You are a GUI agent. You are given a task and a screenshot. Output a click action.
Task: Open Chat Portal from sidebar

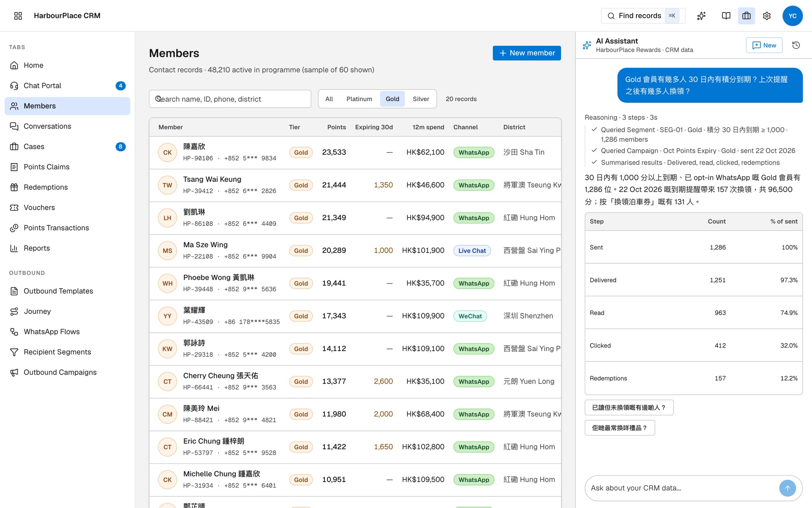tap(68, 86)
